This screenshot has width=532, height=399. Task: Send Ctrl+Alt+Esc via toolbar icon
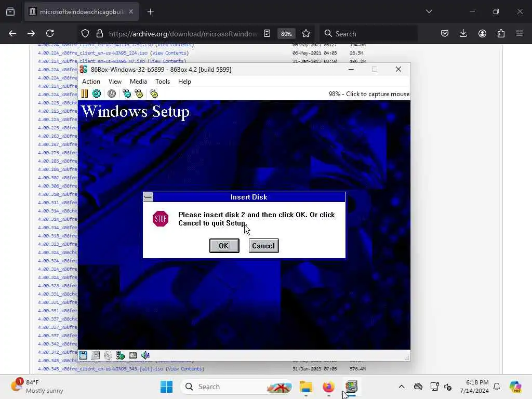[139, 94]
